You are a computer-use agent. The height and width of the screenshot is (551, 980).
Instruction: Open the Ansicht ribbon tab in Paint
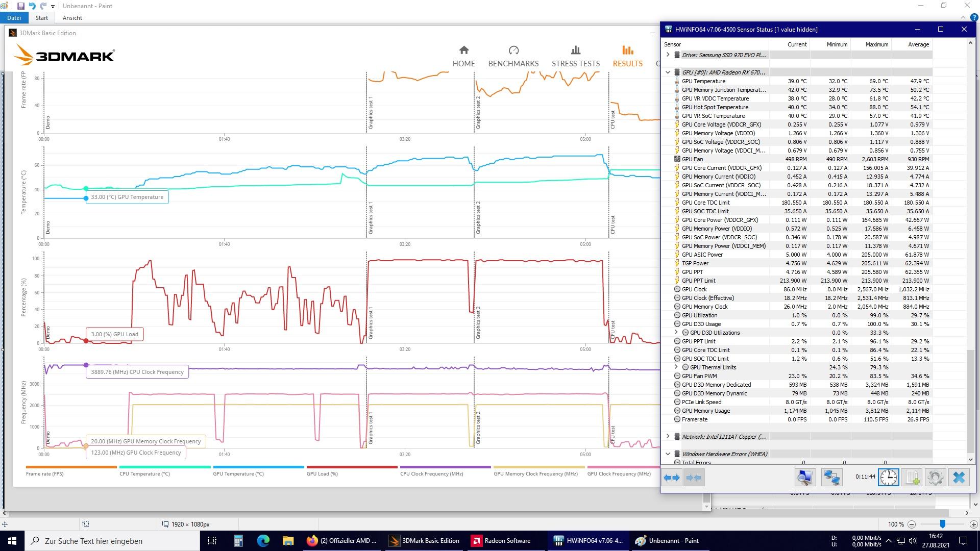(x=72, y=18)
